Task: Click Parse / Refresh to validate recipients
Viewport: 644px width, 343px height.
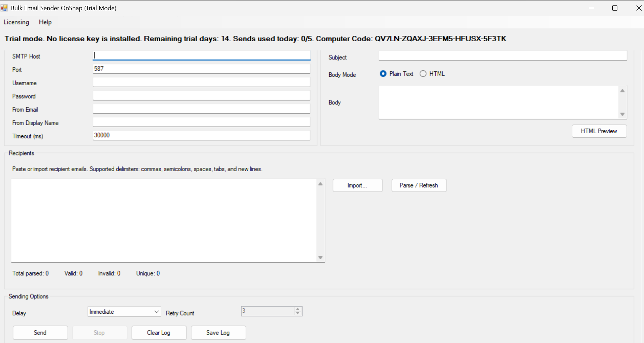Action: tap(419, 185)
